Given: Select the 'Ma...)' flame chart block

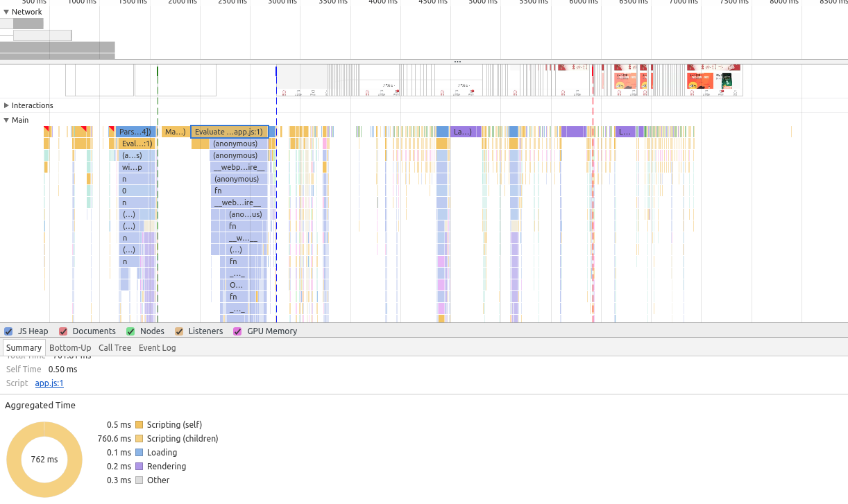Looking at the screenshot, I should (x=175, y=132).
